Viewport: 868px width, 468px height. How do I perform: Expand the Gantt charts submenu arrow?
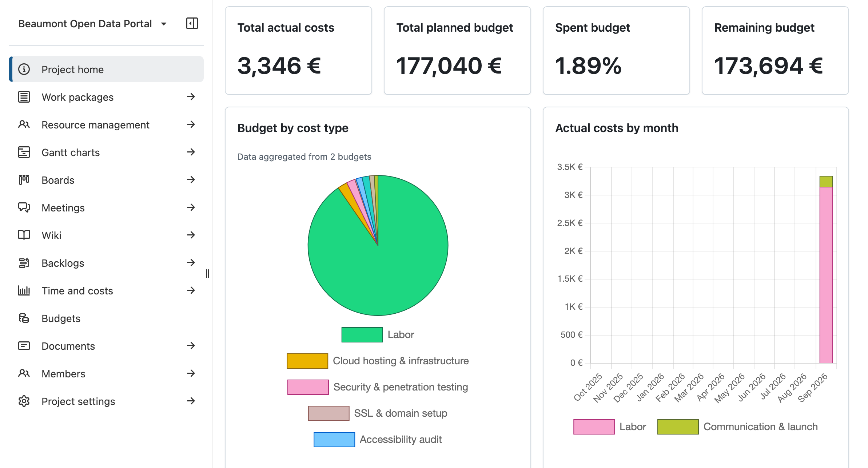[x=191, y=152]
